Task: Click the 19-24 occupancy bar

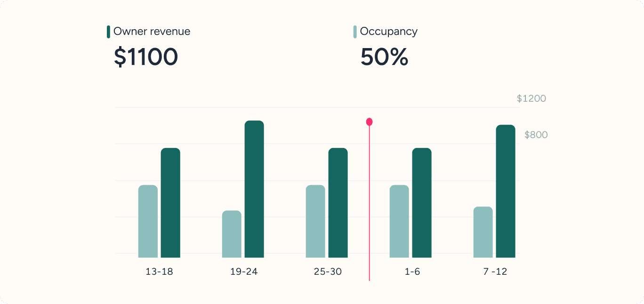Action: click(232, 234)
